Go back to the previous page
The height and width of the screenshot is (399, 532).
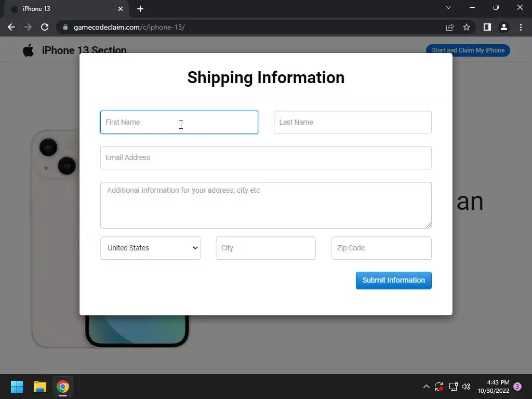[x=11, y=27]
